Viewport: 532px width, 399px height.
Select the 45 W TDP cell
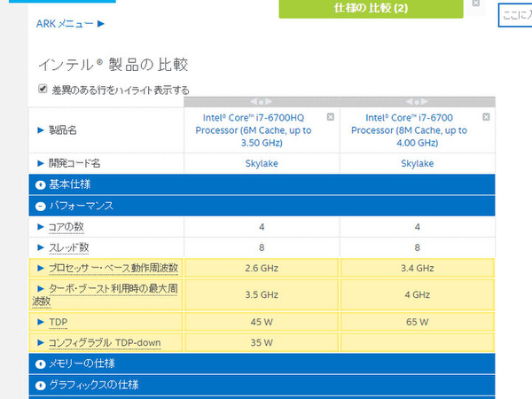(262, 322)
